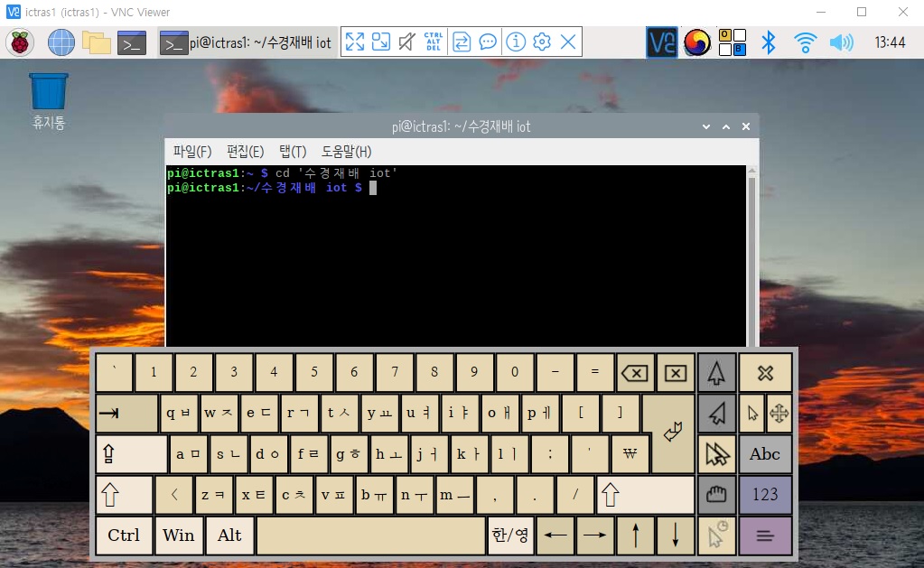Tap the up arrow key
The height and width of the screenshot is (568, 924).
(x=635, y=535)
